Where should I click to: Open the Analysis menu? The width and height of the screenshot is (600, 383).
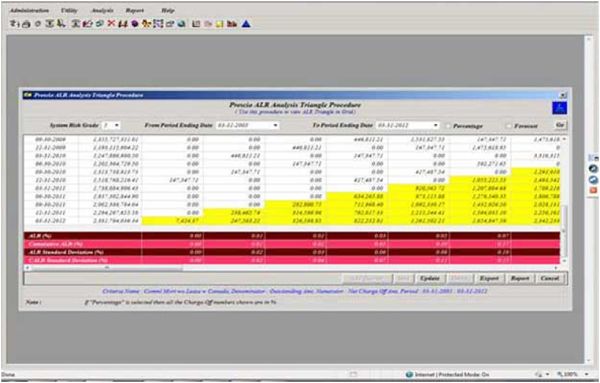tap(102, 10)
